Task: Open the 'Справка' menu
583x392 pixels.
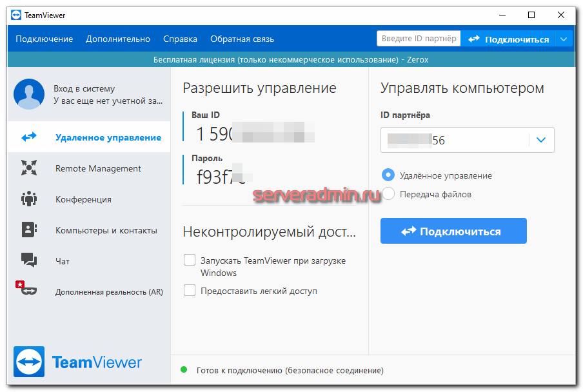Action: coord(180,39)
